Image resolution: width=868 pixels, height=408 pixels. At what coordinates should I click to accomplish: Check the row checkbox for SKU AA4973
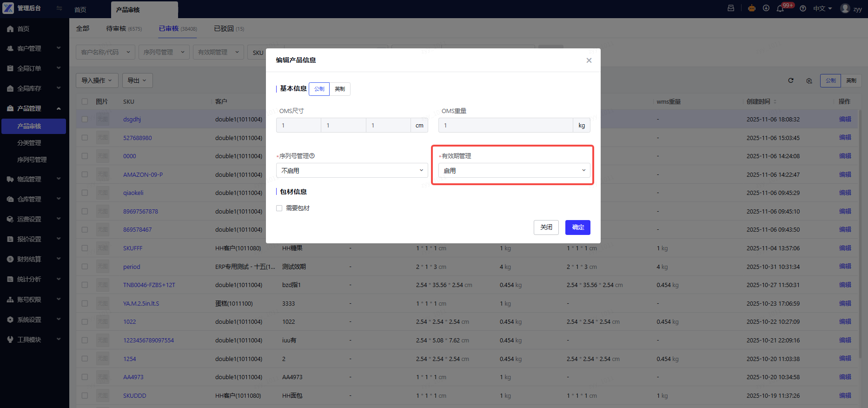coord(85,377)
